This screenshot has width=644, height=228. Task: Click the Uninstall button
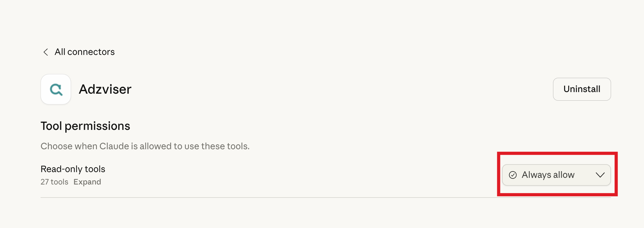(x=582, y=89)
